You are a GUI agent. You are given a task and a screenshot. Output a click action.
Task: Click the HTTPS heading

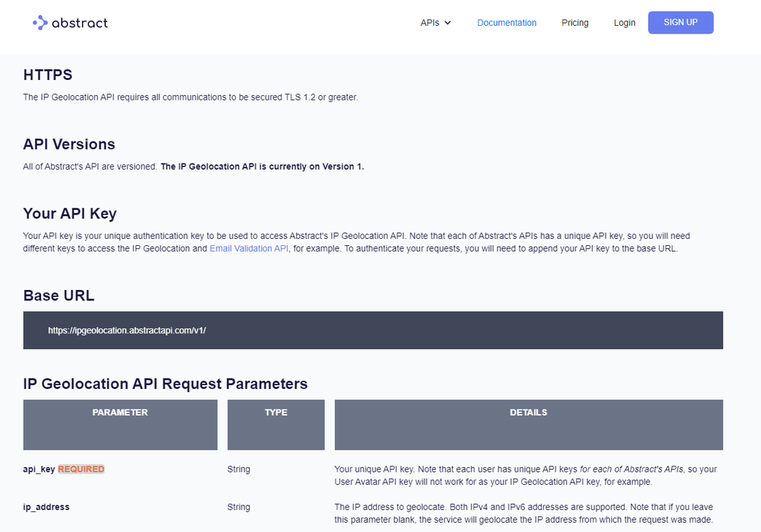(47, 75)
